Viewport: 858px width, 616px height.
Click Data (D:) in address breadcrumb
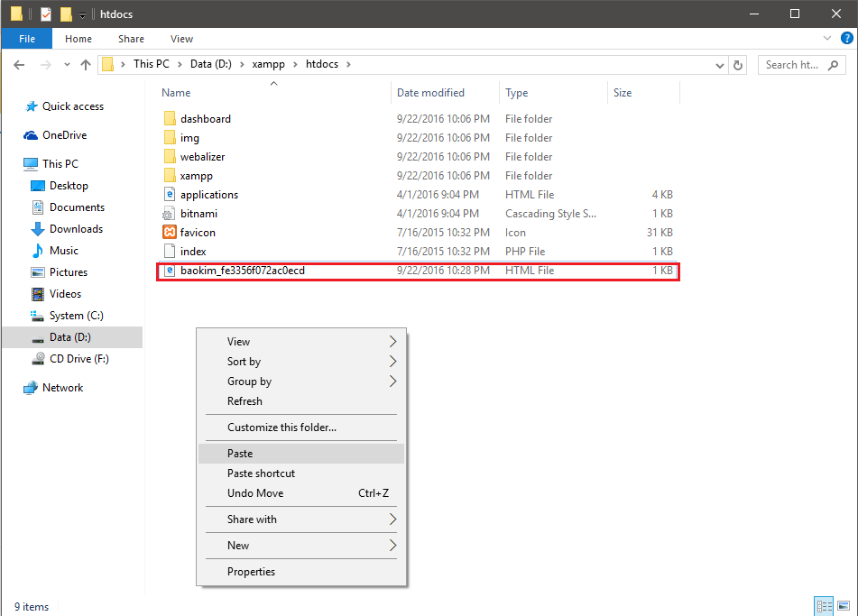click(x=211, y=64)
